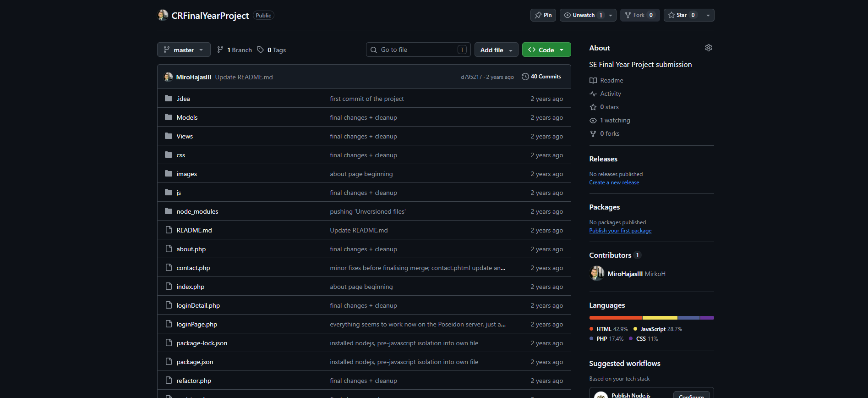Open the images folder
Viewport: 868px width, 398px height.
point(186,174)
